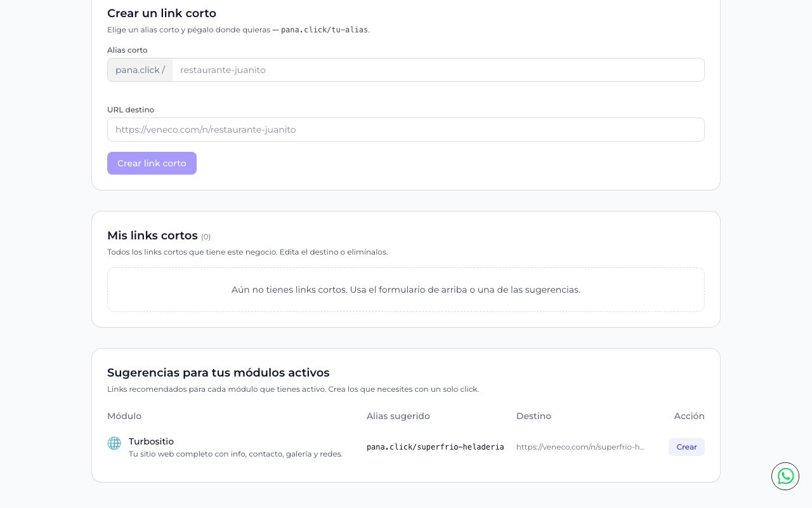Click the Acción column header

pos(690,416)
